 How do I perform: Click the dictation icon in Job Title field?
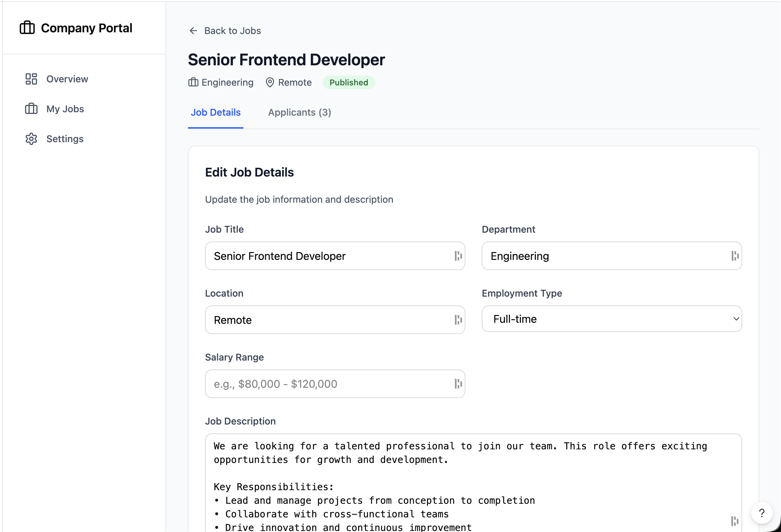458,255
